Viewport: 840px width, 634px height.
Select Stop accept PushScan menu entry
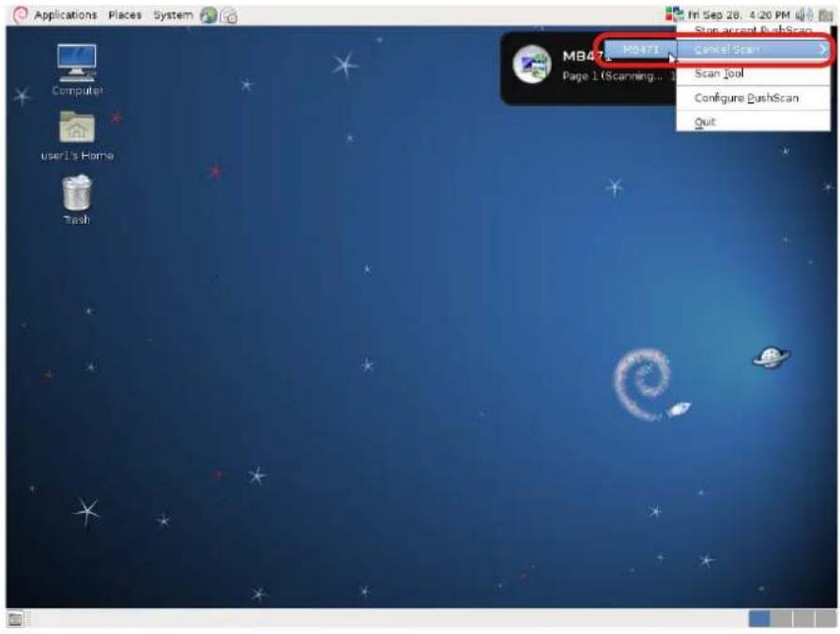(x=754, y=30)
